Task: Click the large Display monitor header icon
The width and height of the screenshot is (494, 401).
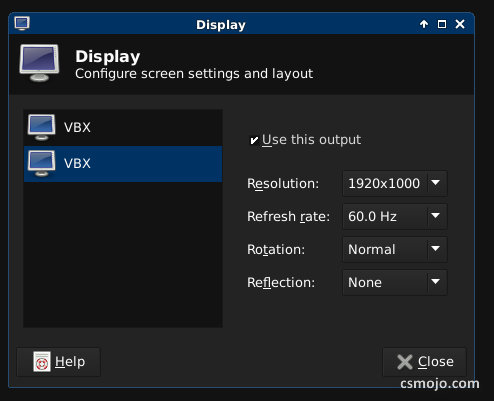Action: coord(39,63)
